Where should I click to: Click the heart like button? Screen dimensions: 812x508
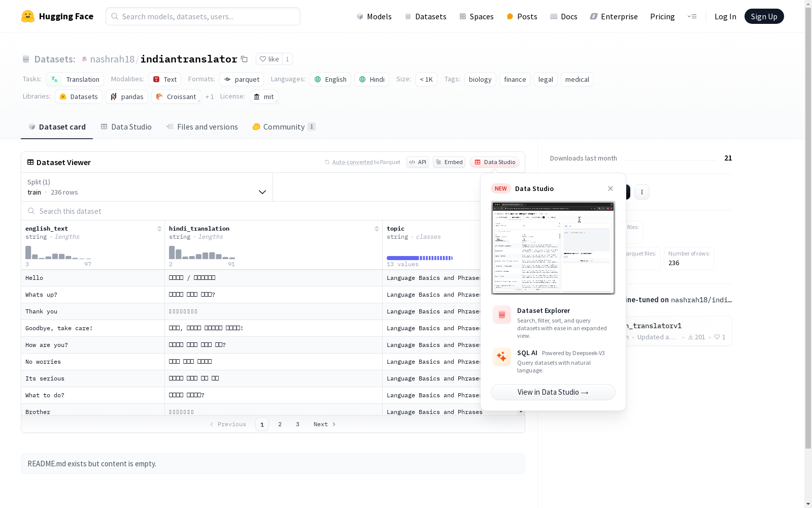(269, 59)
